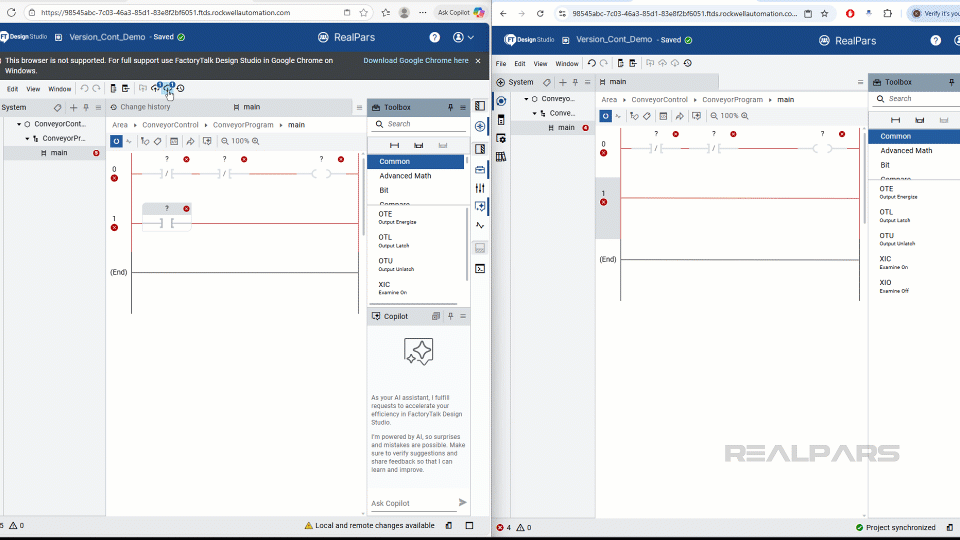Screen dimensions: 960x540
Task: Click the zoom in magnifier in left window editor
Action: click(x=255, y=141)
